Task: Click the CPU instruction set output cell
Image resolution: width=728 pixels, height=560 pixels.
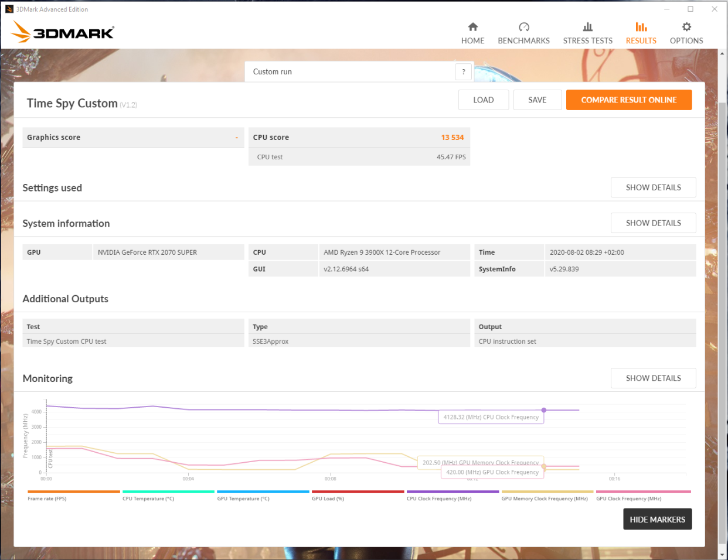Action: click(x=585, y=342)
